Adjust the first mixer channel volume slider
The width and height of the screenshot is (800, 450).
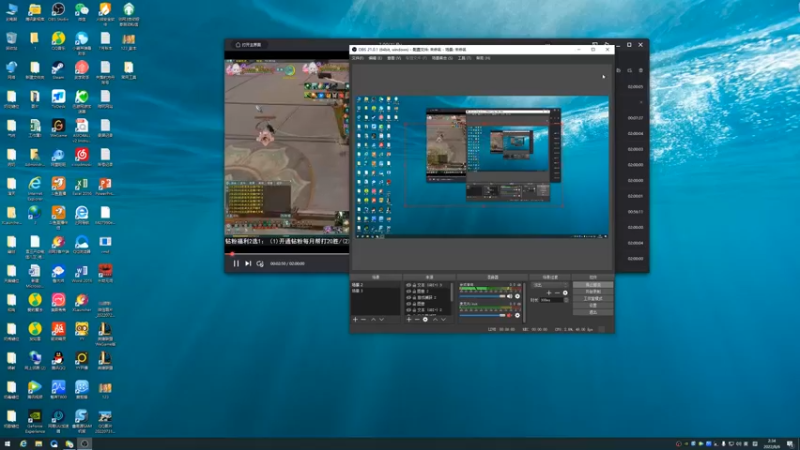[482, 296]
